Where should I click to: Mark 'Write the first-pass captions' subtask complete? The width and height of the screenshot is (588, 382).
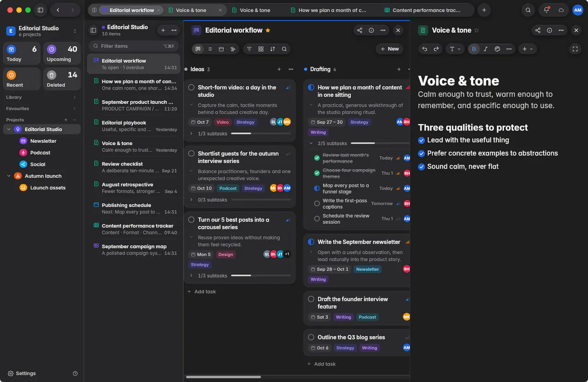tap(317, 204)
